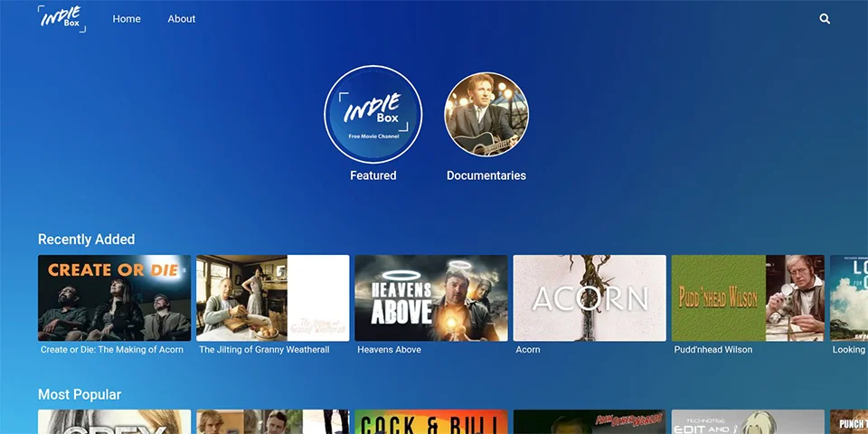The image size is (868, 434).
Task: Click the Documentaries label text
Action: (486, 175)
